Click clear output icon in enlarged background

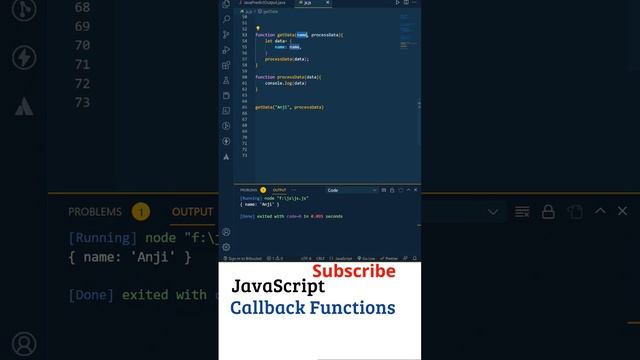[x=522, y=211]
